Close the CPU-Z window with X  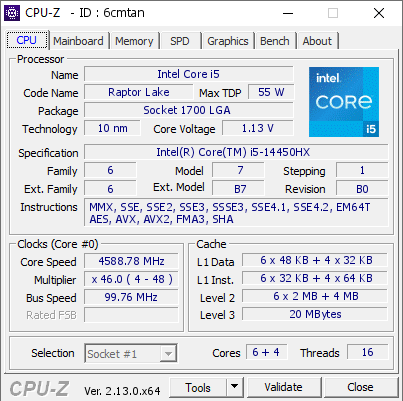379,13
